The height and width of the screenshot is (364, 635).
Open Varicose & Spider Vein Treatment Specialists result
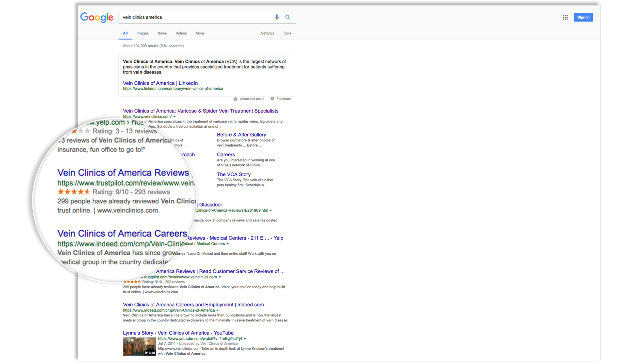[201, 111]
